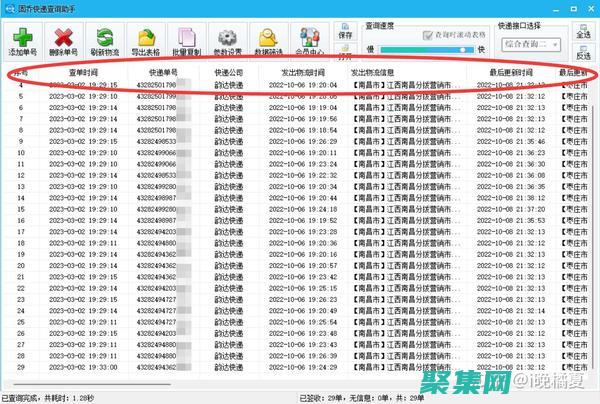Click 2022-10-06 19:20:57 in row 20
600x404 pixels.
click(303, 266)
